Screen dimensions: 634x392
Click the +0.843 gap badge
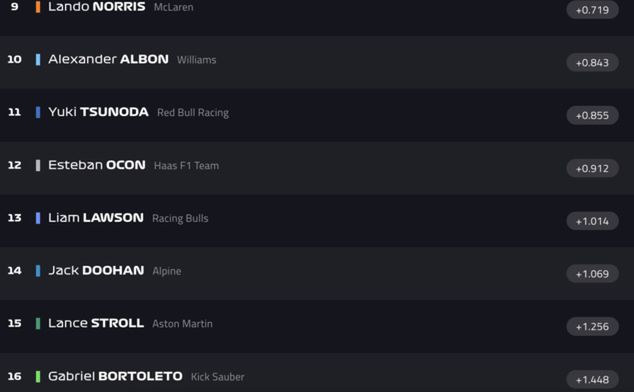pyautogui.click(x=592, y=63)
